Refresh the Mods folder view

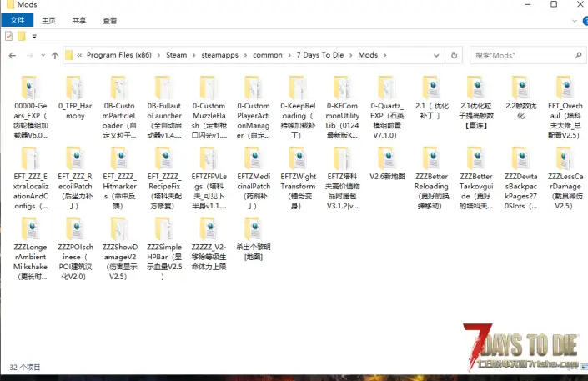(454, 56)
